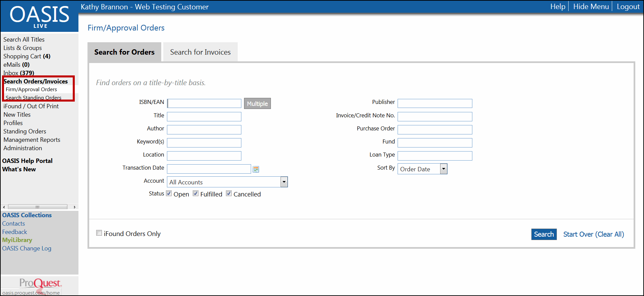Open Inbox (379) in sidebar
Viewport: 644px width, 296px height.
[19, 73]
